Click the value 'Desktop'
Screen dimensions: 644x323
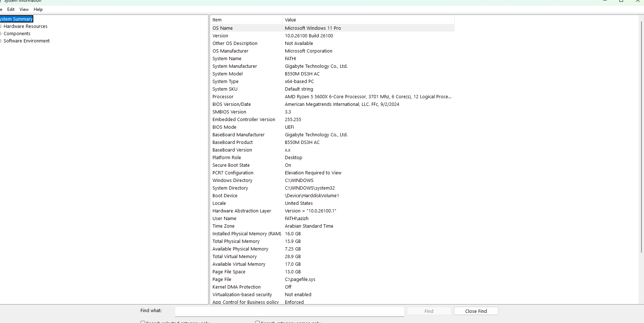point(294,158)
